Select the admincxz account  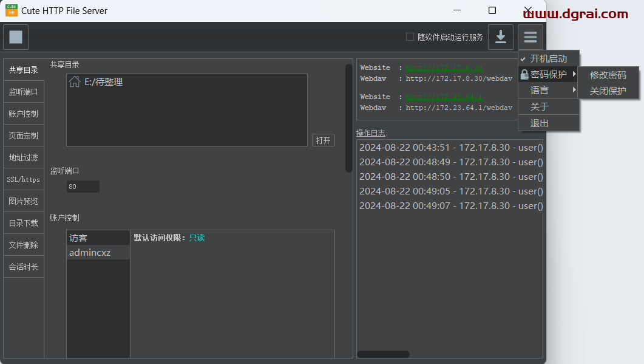[98, 253]
